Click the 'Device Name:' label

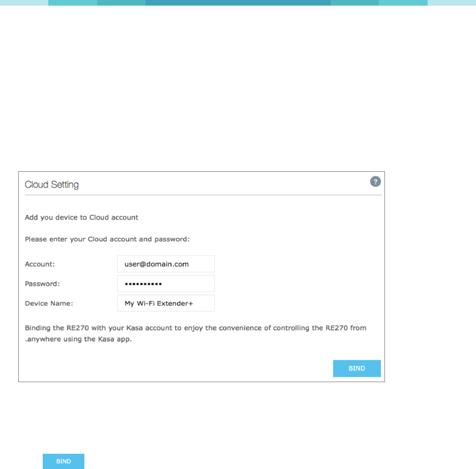pos(49,303)
